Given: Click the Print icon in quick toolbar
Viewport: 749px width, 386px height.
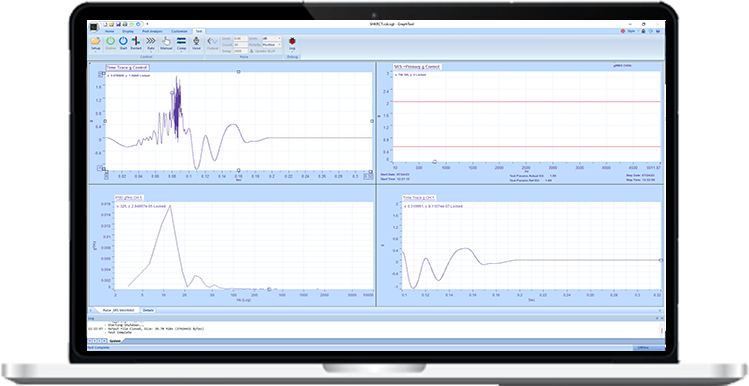Looking at the screenshot, I should click(x=125, y=24).
